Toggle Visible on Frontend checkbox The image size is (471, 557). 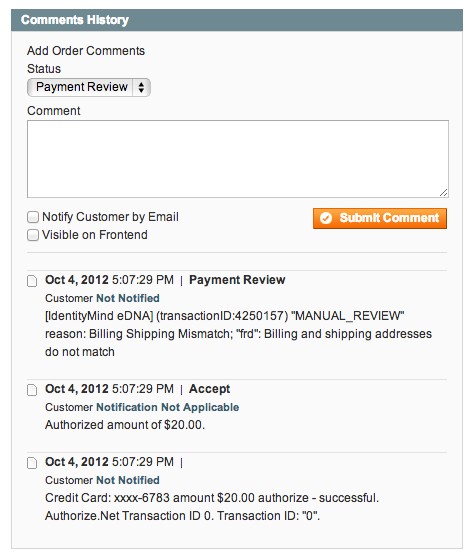pyautogui.click(x=33, y=235)
